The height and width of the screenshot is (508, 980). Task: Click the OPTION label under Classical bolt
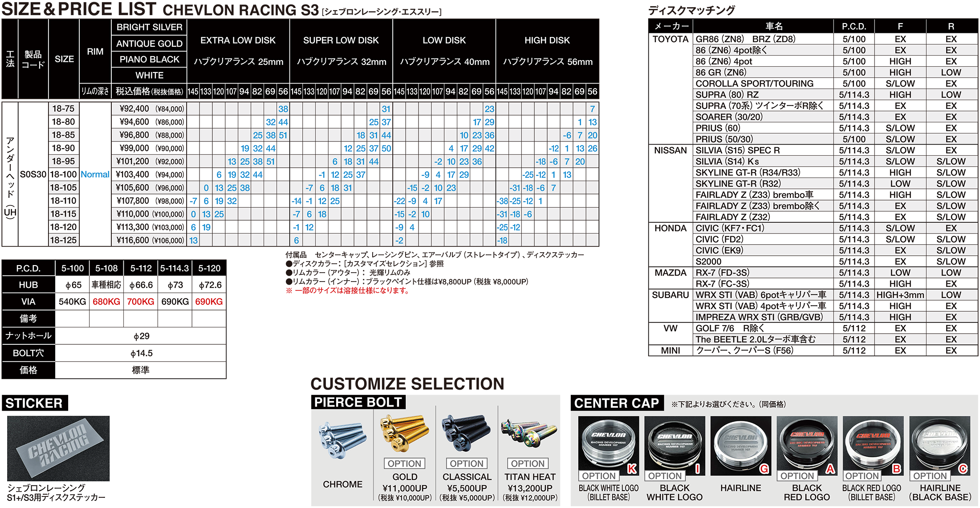[x=466, y=464]
